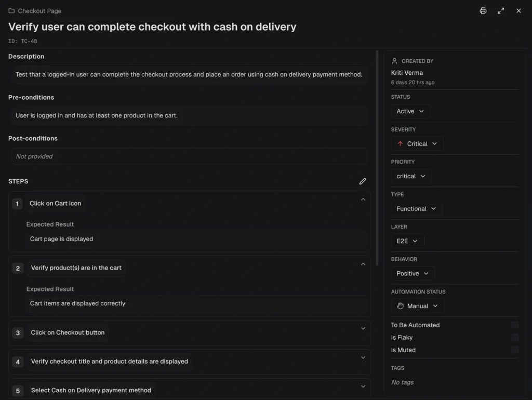Image resolution: width=532 pixels, height=400 pixels.
Task: Expand step 3 Click on Checkout button
Action: point(363,328)
